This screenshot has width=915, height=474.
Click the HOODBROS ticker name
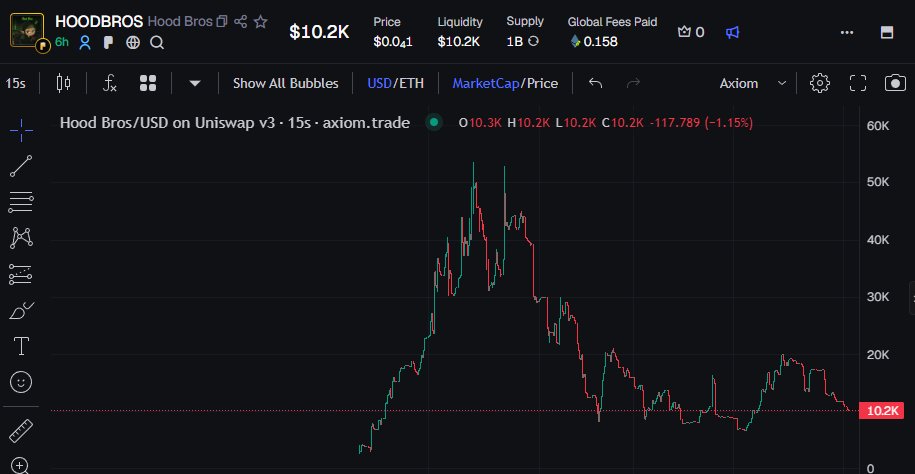[x=99, y=22]
